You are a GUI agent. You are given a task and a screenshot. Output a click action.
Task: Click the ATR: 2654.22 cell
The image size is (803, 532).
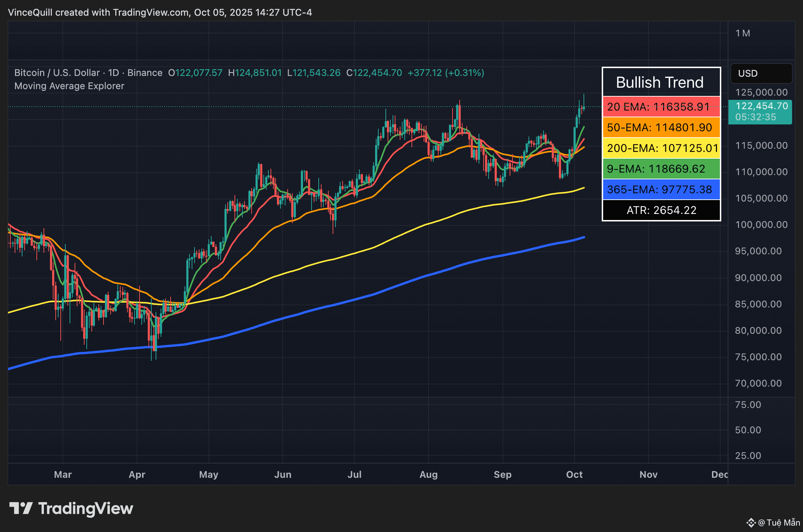661,210
